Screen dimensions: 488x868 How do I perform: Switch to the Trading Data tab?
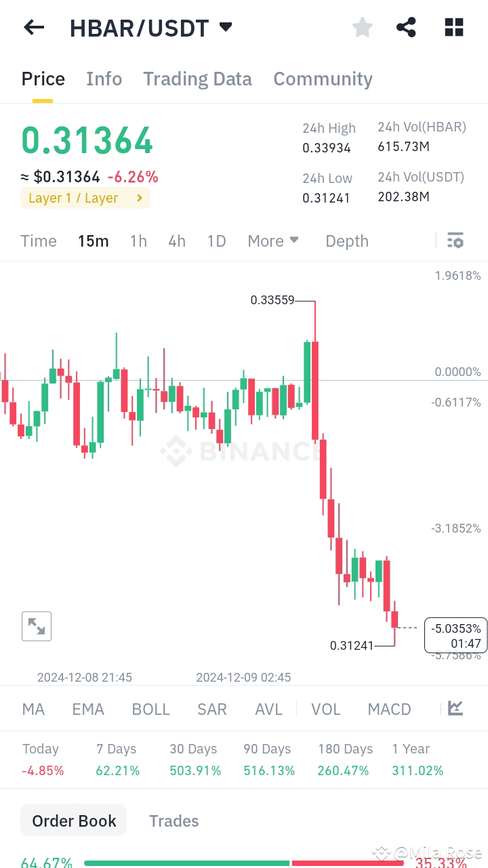pos(197,79)
